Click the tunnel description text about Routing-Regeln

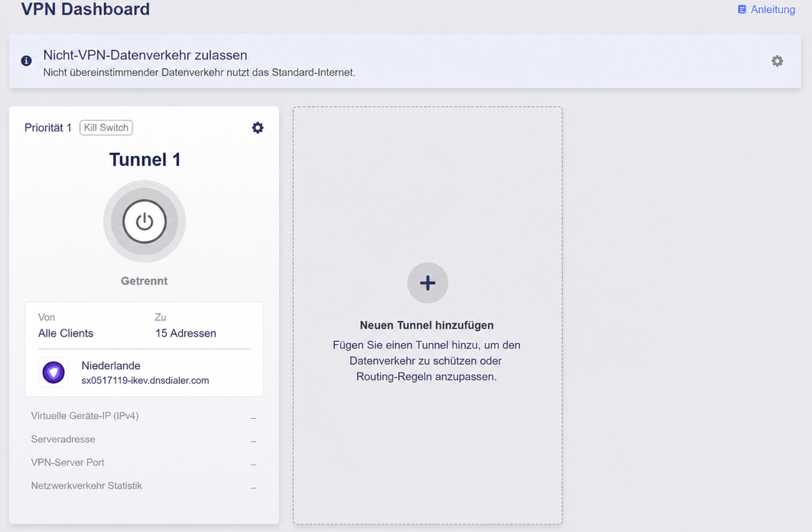coord(427,361)
